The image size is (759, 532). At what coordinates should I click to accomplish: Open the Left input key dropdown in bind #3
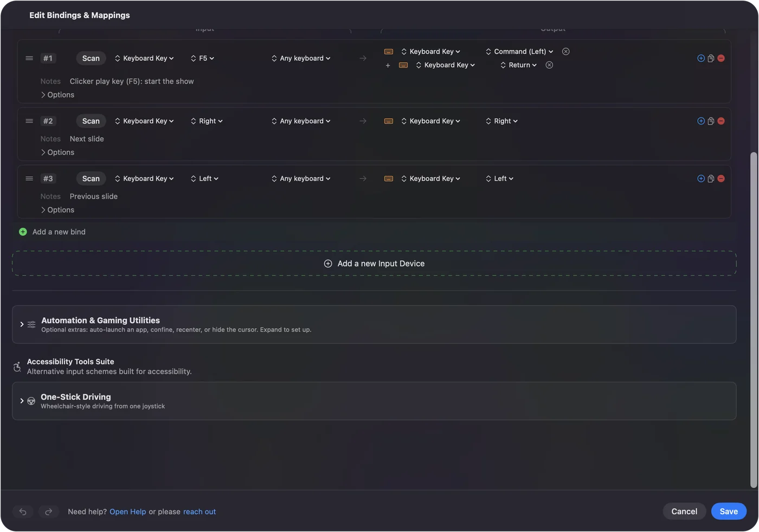coord(204,178)
